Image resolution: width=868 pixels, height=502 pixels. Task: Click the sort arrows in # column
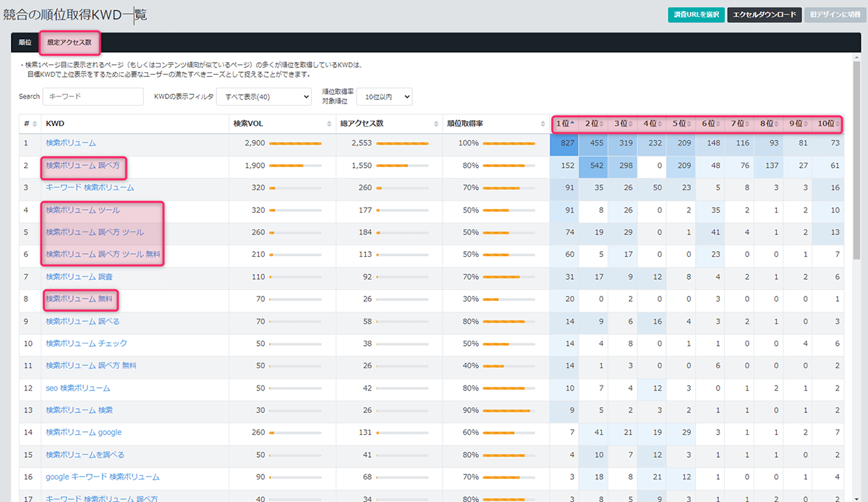(34, 124)
